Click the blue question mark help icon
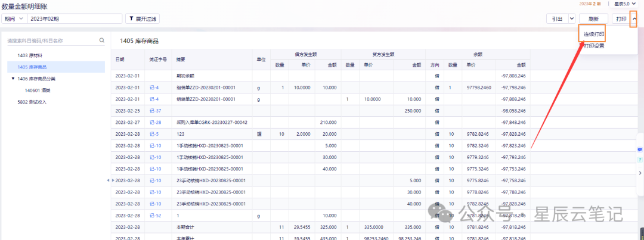This screenshot has width=644, height=240. pos(640,160)
